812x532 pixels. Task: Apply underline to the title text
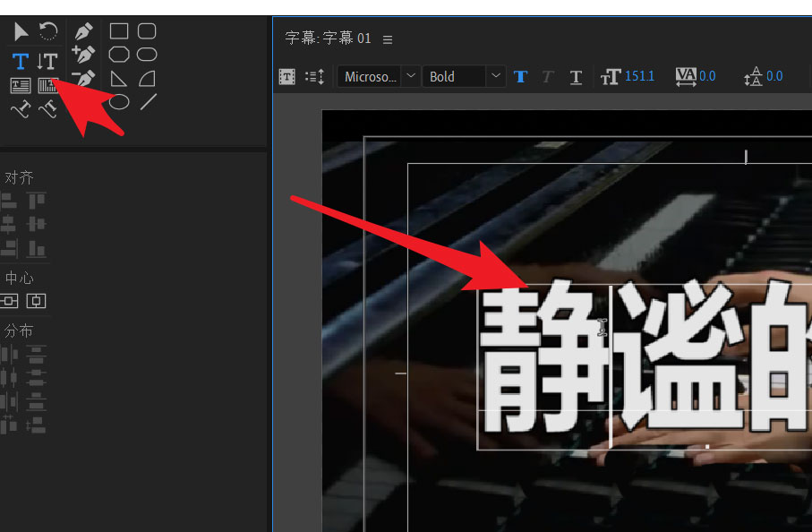[x=576, y=77]
